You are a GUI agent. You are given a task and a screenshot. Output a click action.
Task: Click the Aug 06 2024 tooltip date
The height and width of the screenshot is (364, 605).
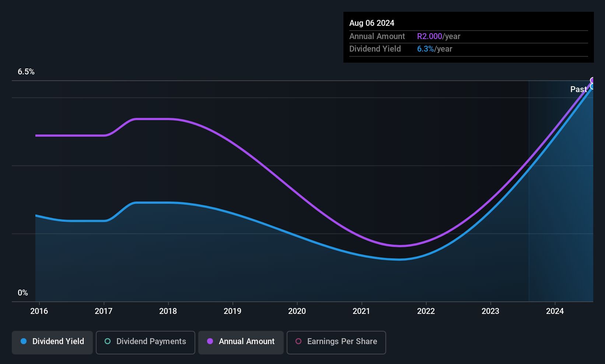click(x=372, y=23)
